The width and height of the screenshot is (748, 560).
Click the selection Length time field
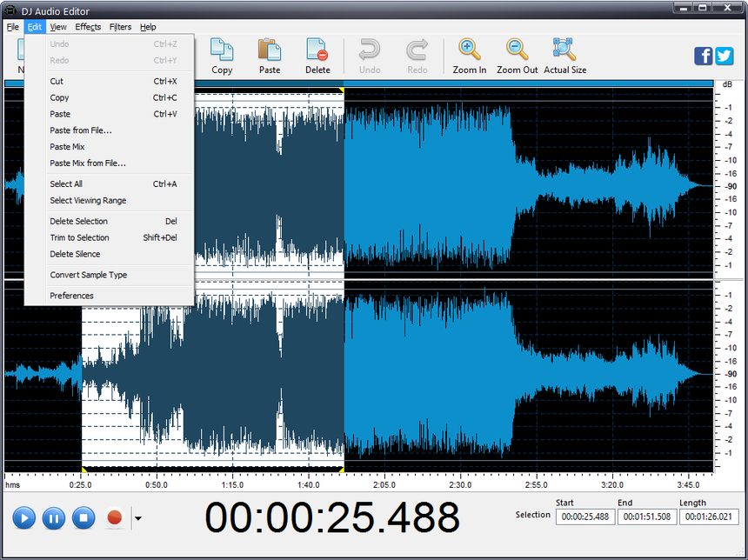click(x=708, y=517)
